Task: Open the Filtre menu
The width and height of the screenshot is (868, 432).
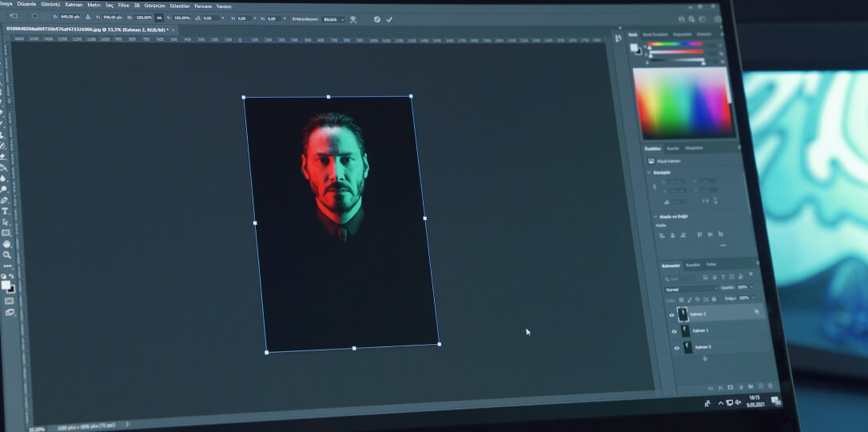Action: [x=124, y=6]
